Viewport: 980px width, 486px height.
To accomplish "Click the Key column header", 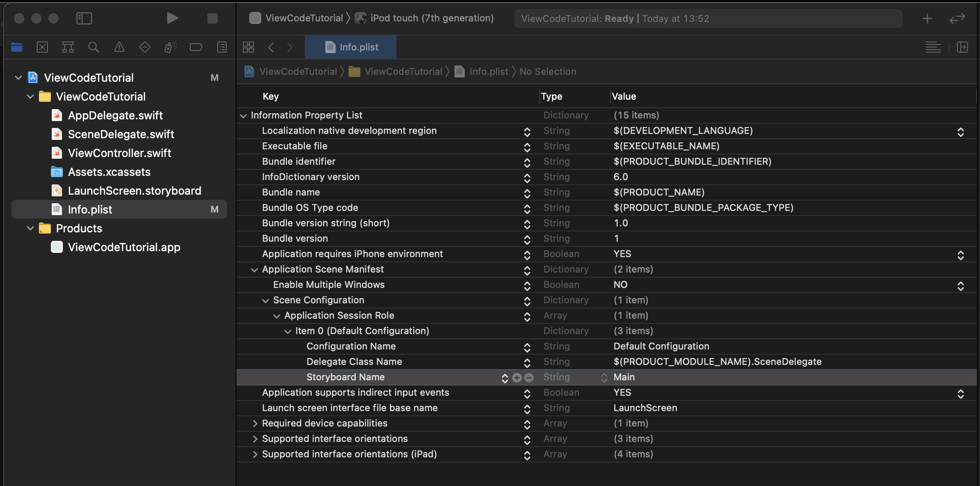I will pos(271,97).
